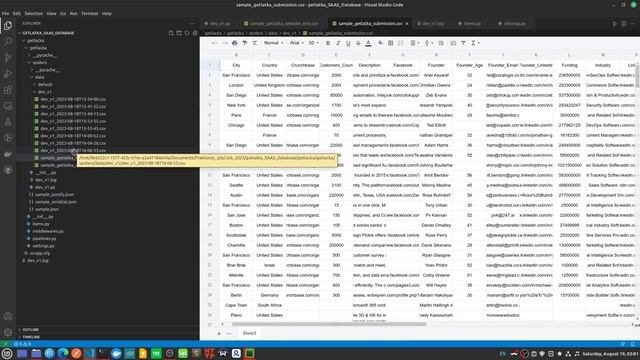Screen dimensions: 640x360
Task: Select the Founder_Age column header cell
Action: pyautogui.click(x=469, y=65)
